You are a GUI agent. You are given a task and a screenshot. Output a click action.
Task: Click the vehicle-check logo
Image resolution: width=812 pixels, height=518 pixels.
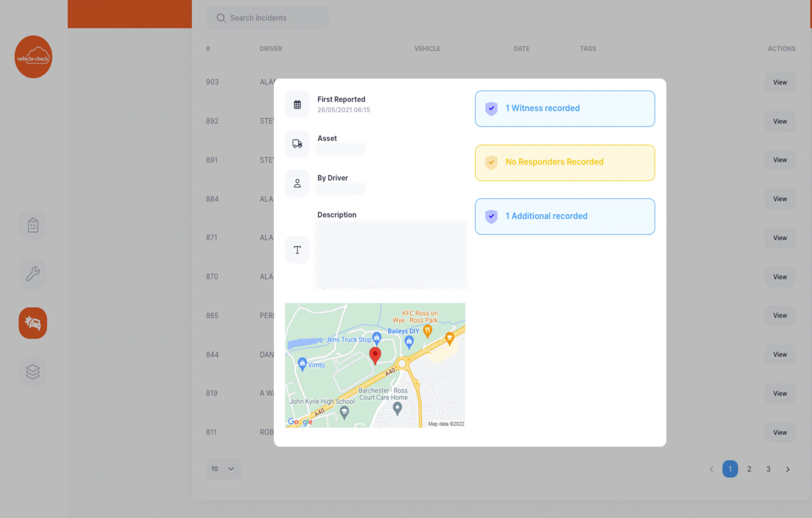33,57
